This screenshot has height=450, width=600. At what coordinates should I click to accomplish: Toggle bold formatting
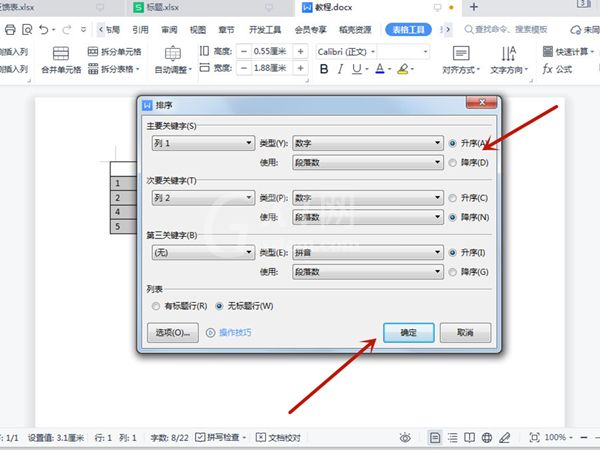pos(324,69)
